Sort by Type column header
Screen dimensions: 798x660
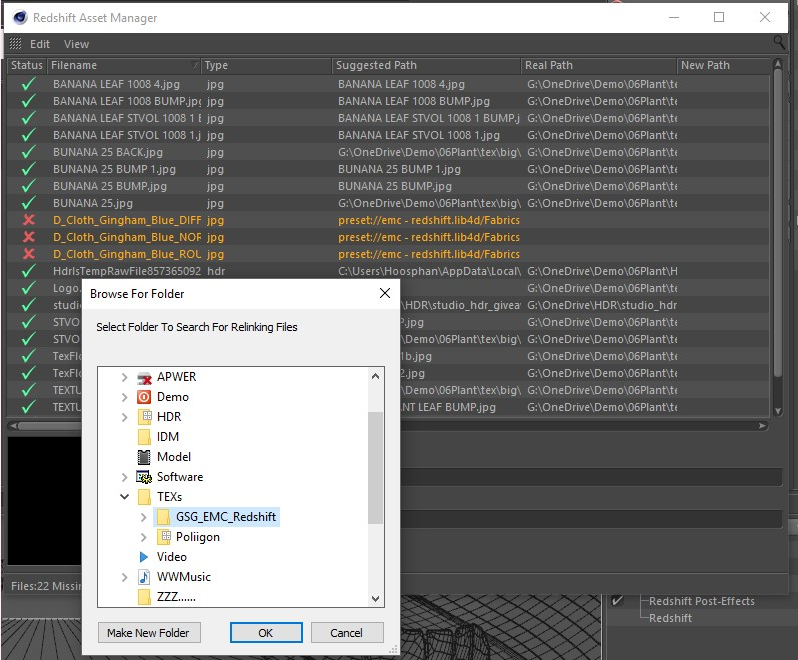click(266, 65)
